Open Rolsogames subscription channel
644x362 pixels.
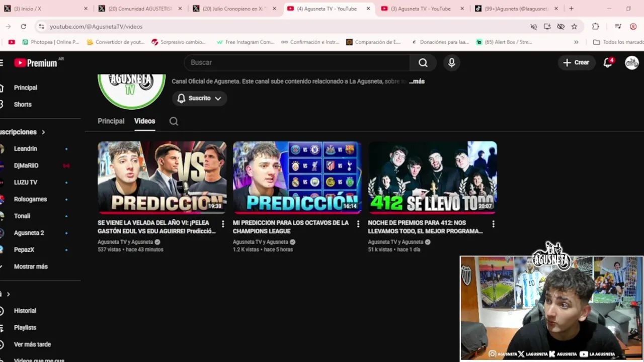coord(30,199)
